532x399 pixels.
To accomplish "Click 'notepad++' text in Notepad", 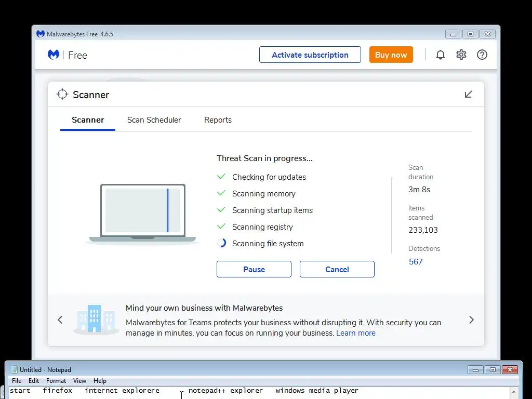I will pyautogui.click(x=207, y=391).
